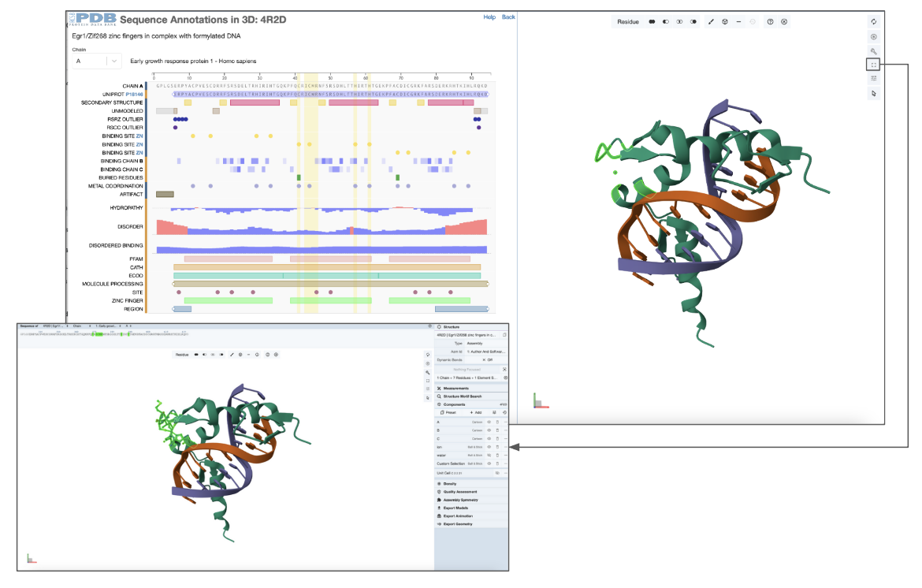
Task: Expand the Export Models section
Action: coord(455,508)
